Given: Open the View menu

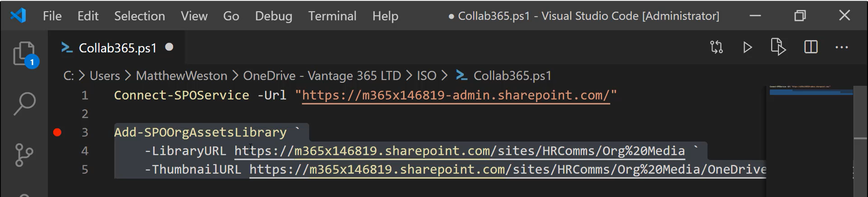Looking at the screenshot, I should (194, 16).
